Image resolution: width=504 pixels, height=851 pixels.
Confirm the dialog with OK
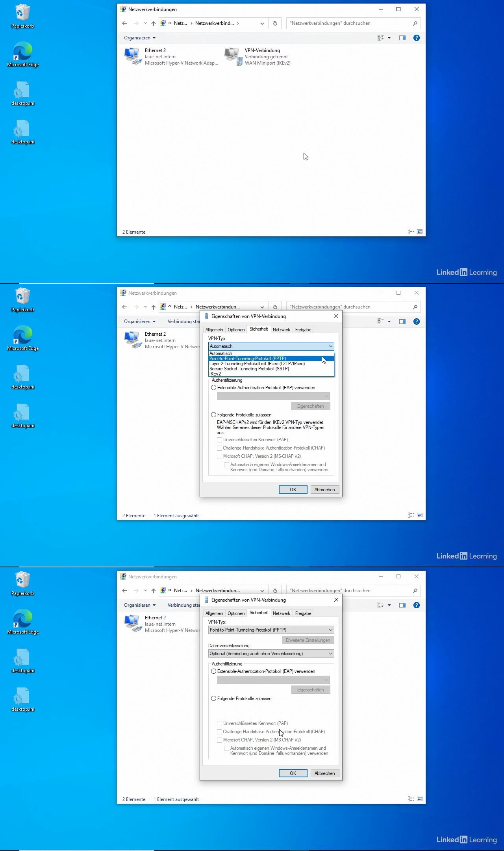(x=293, y=773)
